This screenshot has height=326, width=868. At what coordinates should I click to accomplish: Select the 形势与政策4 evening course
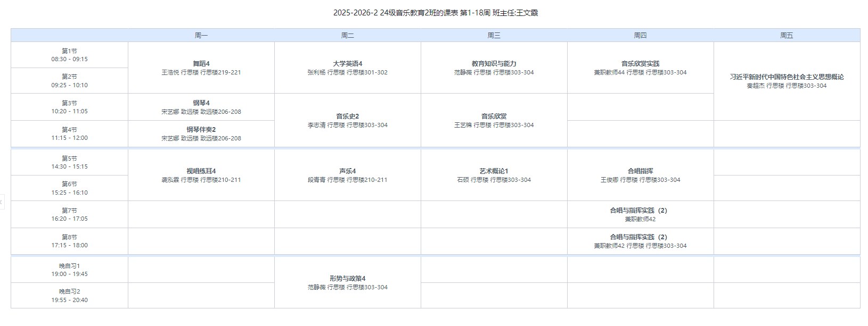(x=347, y=282)
